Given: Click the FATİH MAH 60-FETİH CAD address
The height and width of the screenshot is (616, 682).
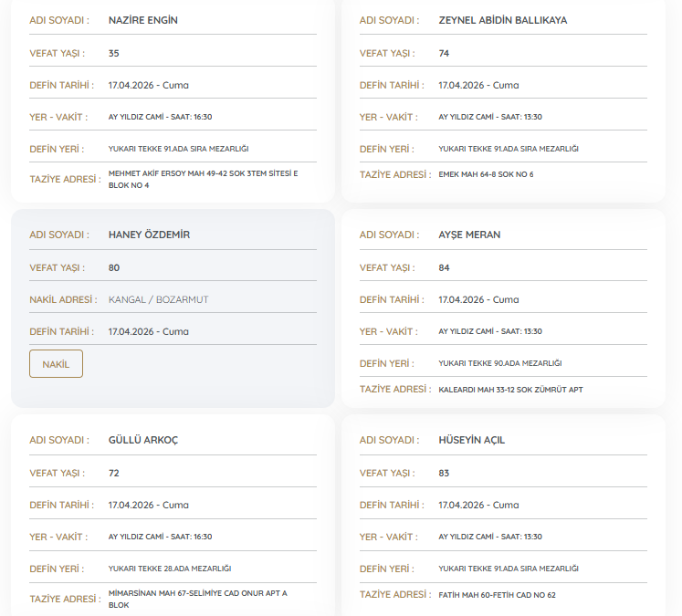Looking at the screenshot, I should 497,595.
